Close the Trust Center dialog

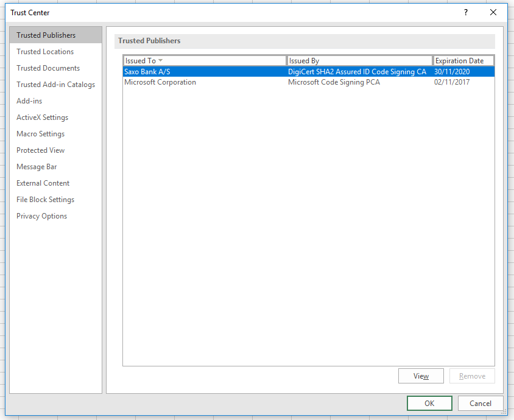(493, 12)
